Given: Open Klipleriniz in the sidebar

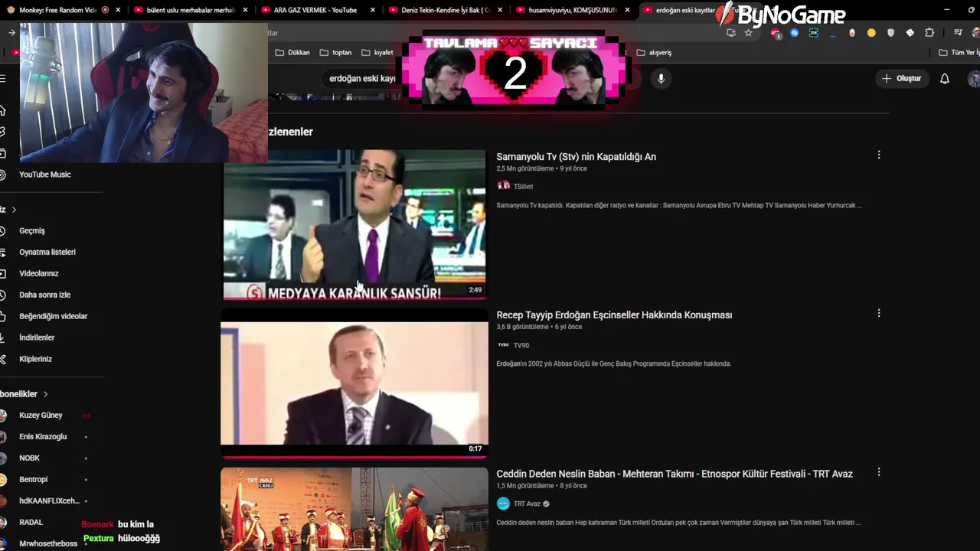Looking at the screenshot, I should click(35, 359).
